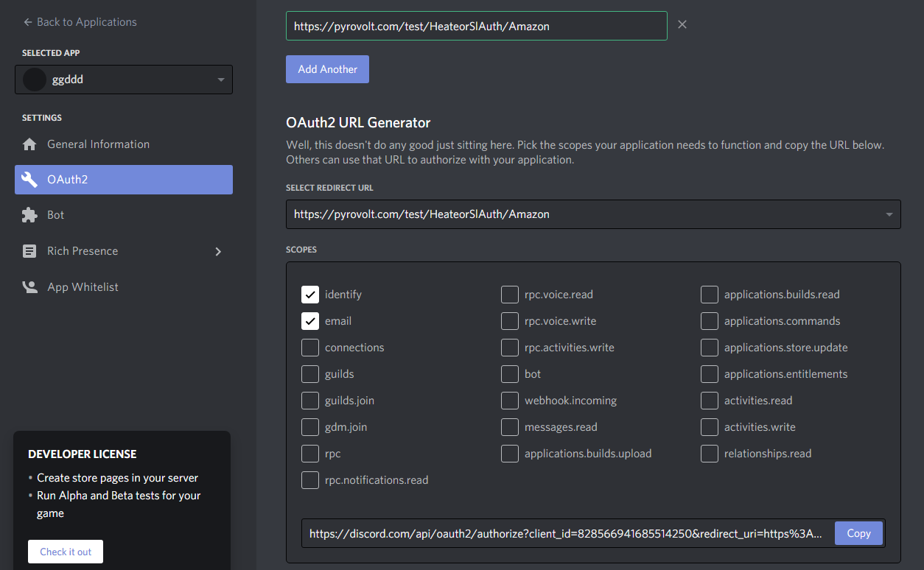
Task: Click the OAuth2 wrench icon
Action: [x=29, y=180]
